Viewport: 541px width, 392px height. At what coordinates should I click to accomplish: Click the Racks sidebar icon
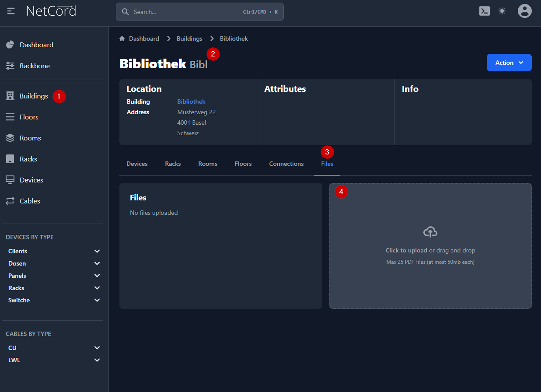(x=10, y=159)
